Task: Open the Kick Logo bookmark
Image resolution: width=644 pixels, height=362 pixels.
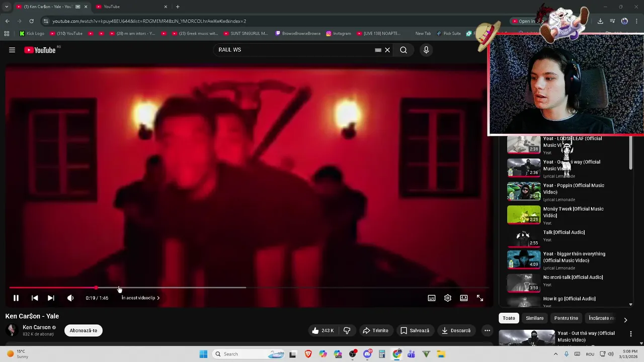Action: tap(32, 34)
